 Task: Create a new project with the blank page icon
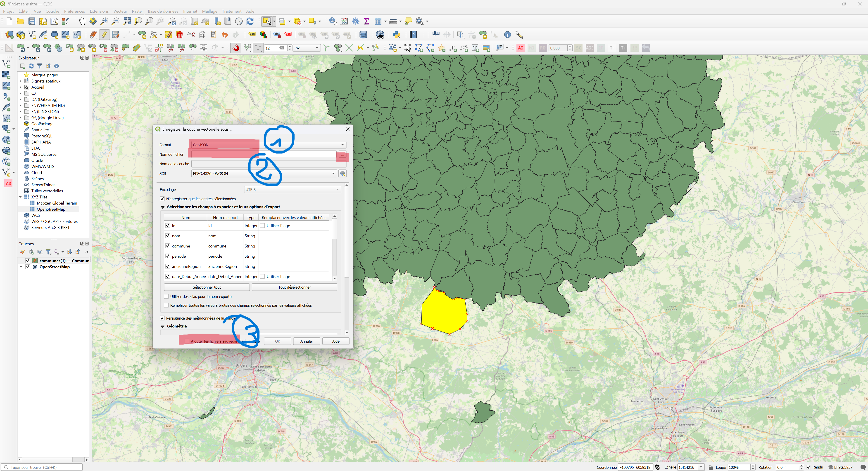[9, 21]
